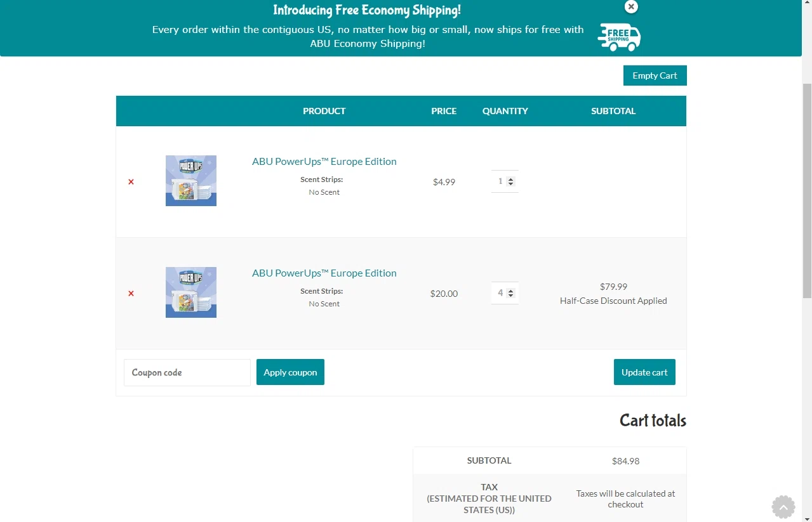Open thumbnail of the $4.99 PowerUps product

pos(191,181)
